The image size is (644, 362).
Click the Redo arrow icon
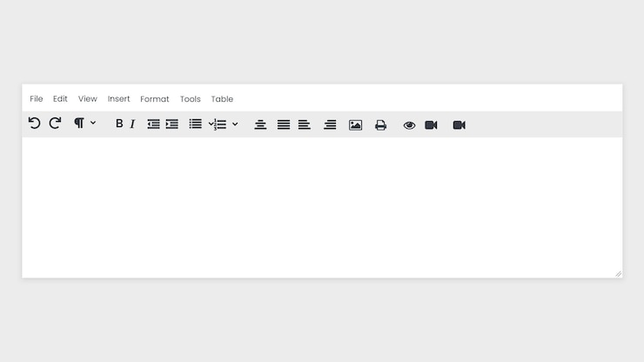pyautogui.click(x=55, y=123)
